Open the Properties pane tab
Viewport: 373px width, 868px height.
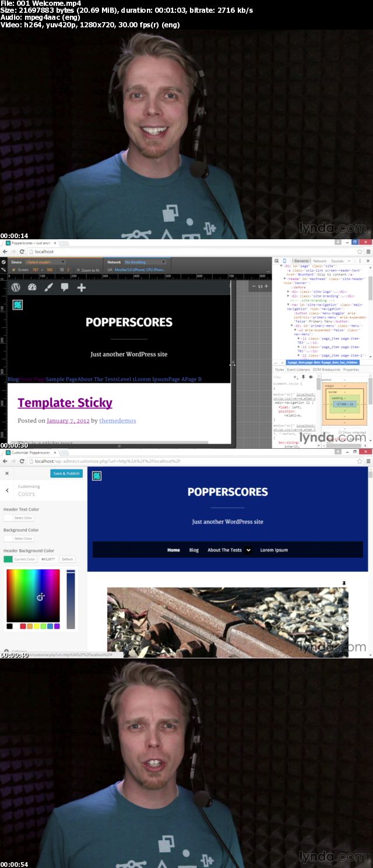tap(351, 370)
